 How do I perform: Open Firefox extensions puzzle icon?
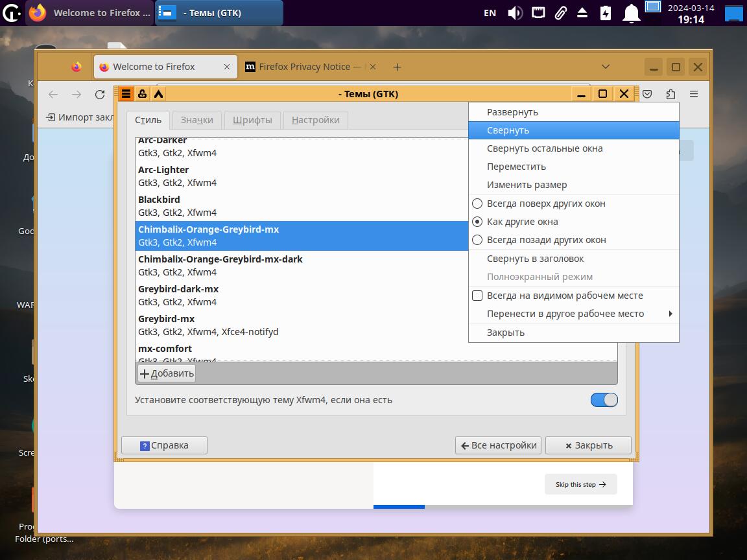(670, 95)
